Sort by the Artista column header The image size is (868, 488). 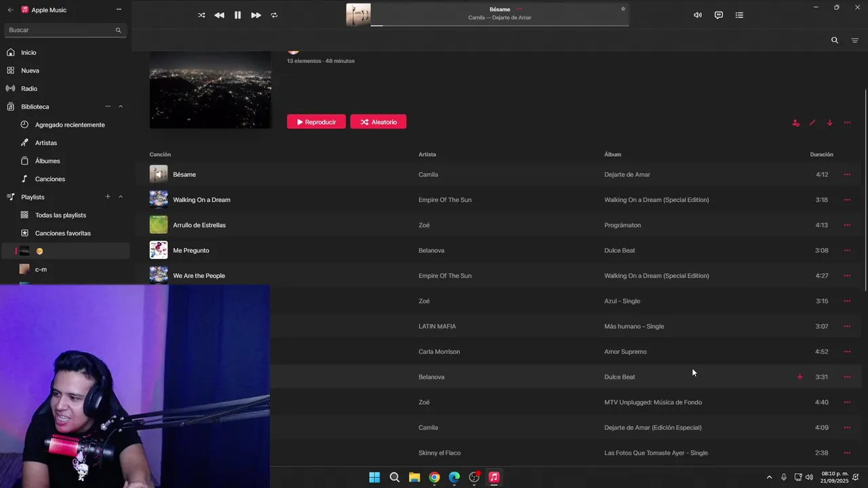(x=427, y=155)
